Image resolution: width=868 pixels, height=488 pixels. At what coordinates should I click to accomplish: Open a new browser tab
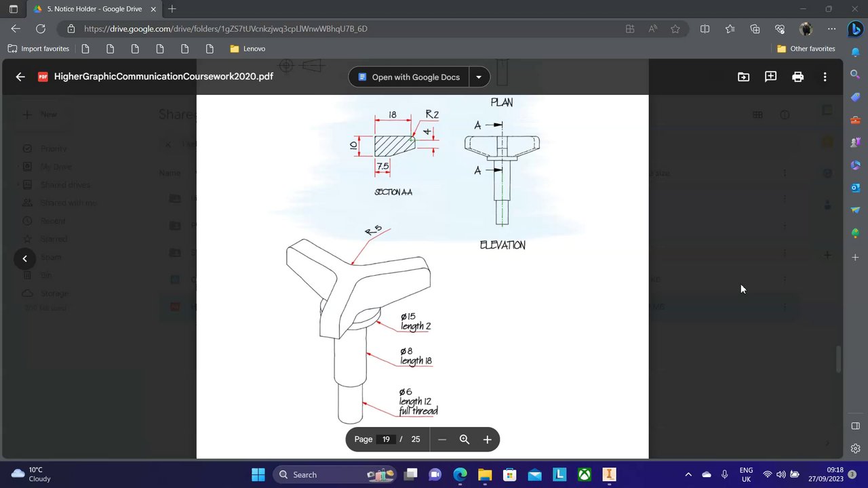pyautogui.click(x=172, y=9)
